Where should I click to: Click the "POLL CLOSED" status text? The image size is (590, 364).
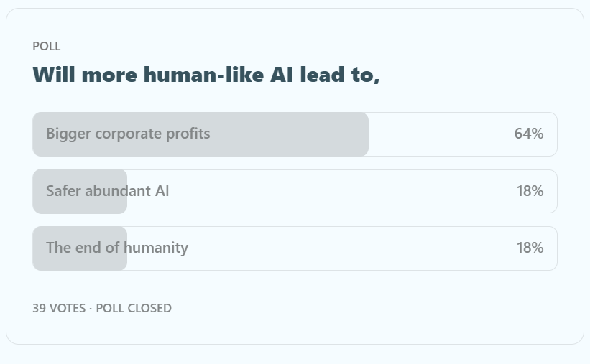pyautogui.click(x=134, y=308)
